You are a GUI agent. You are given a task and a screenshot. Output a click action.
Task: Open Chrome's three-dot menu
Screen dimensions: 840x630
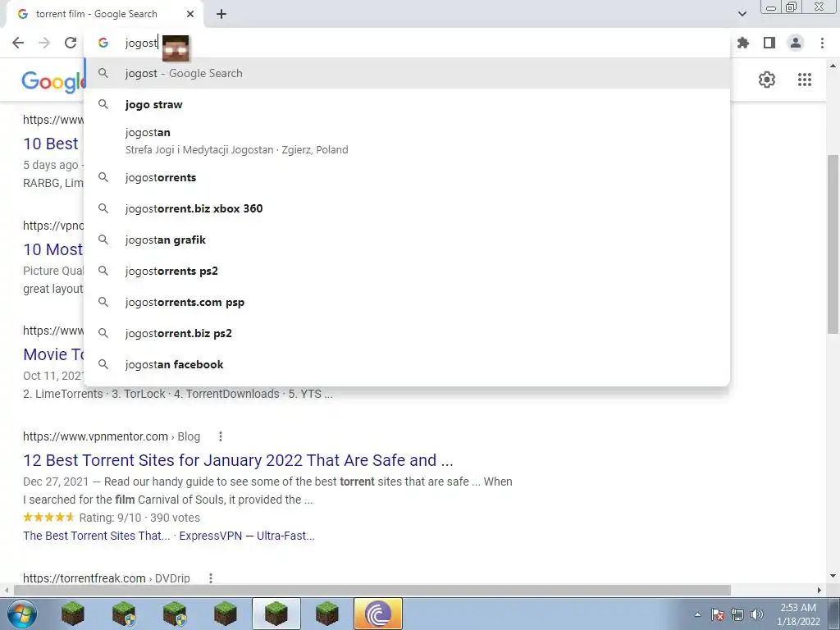click(x=822, y=43)
